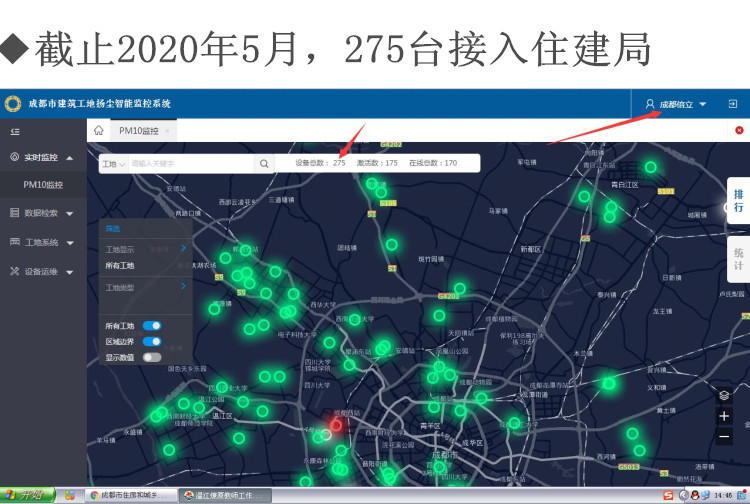Screen dimensions: 750x504
Task: Click the Sogou input tray icon
Action: click(668, 495)
